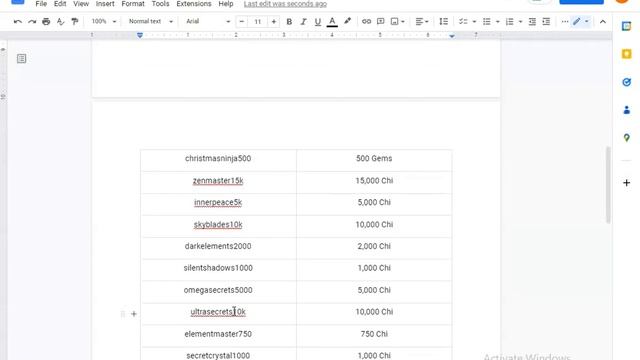Viewport: 640px width, 360px height.
Task: Insert a checklist
Action: 463,22
